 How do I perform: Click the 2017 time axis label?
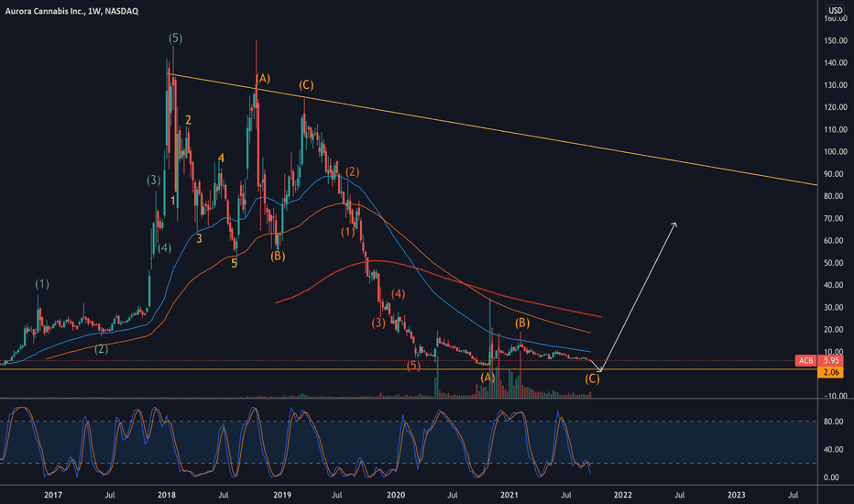click(x=53, y=495)
